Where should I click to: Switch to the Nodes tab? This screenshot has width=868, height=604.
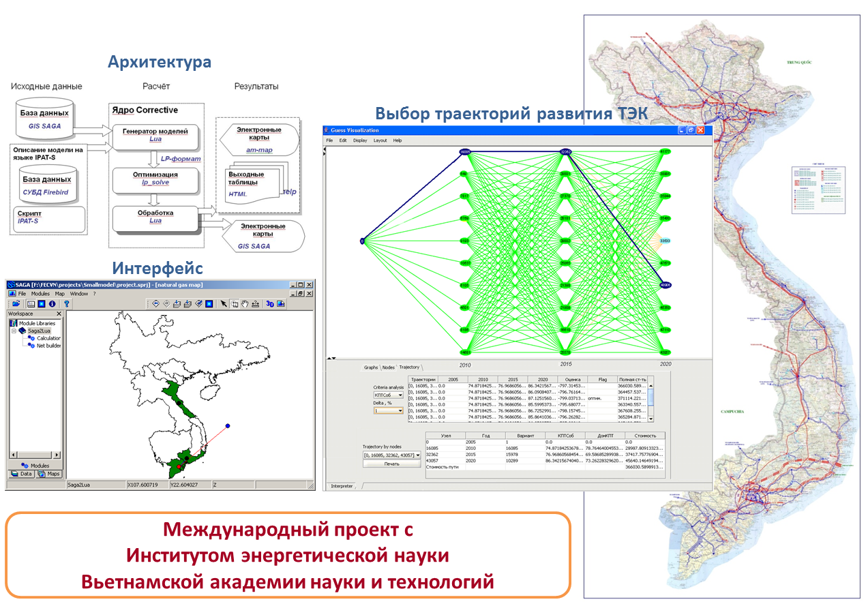click(x=388, y=367)
